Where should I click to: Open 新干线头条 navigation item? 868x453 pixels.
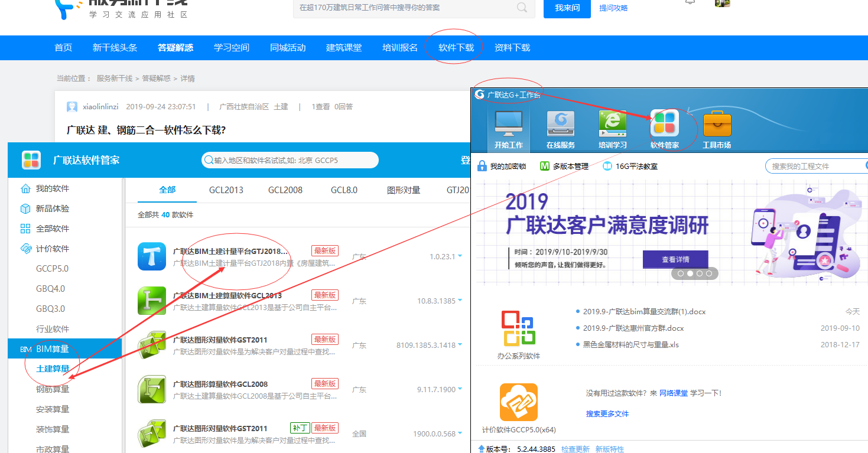click(x=115, y=48)
